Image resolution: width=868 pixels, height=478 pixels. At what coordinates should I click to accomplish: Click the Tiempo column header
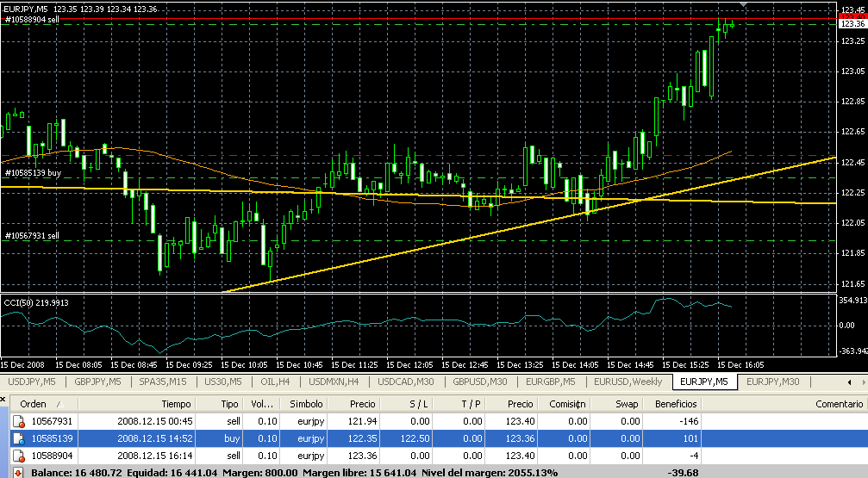click(175, 404)
